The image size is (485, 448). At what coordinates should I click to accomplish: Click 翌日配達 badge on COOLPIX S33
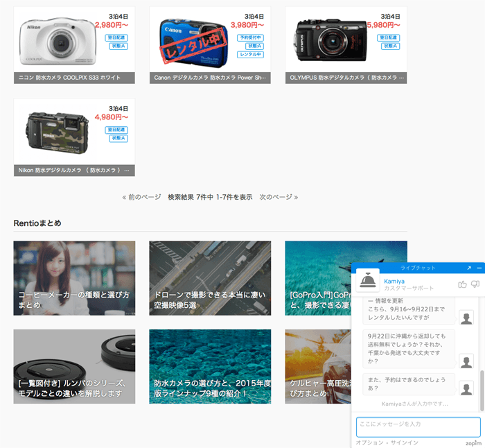tap(116, 37)
